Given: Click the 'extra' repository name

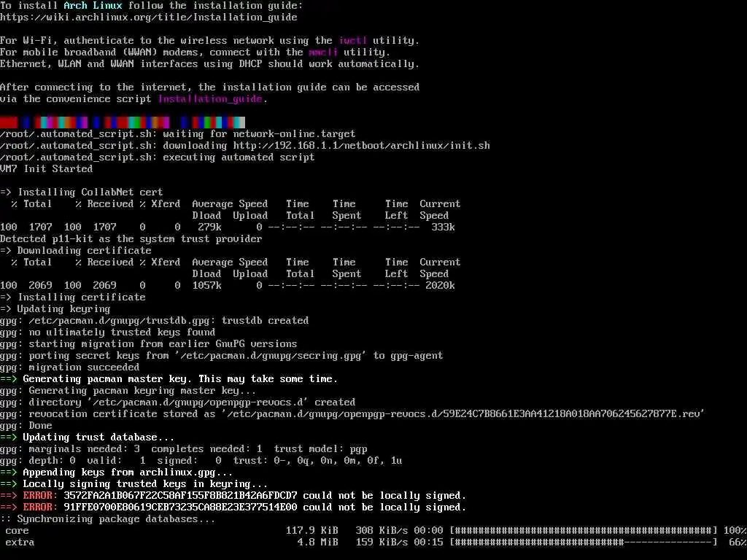Looking at the screenshot, I should pyautogui.click(x=20, y=542).
